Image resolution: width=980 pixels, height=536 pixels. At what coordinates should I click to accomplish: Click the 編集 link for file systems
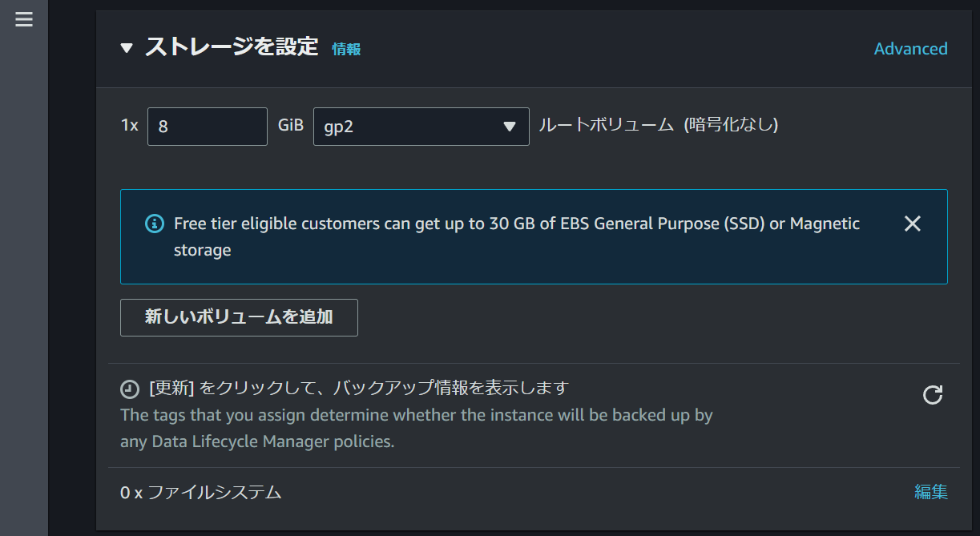[930, 492]
